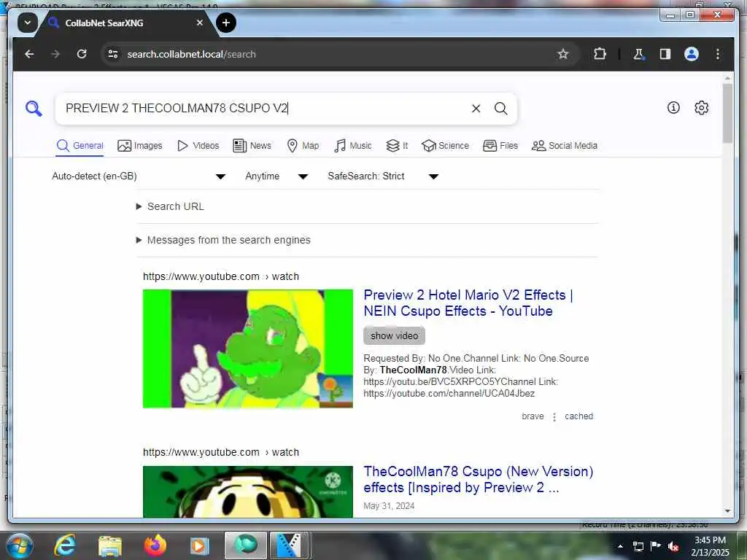Screen dimensions: 747x560
Task: Click the browser forward arrow
Action: click(x=55, y=54)
